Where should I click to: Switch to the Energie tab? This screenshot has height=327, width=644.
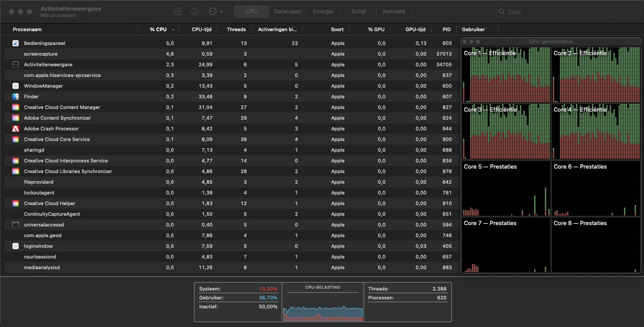click(x=323, y=12)
